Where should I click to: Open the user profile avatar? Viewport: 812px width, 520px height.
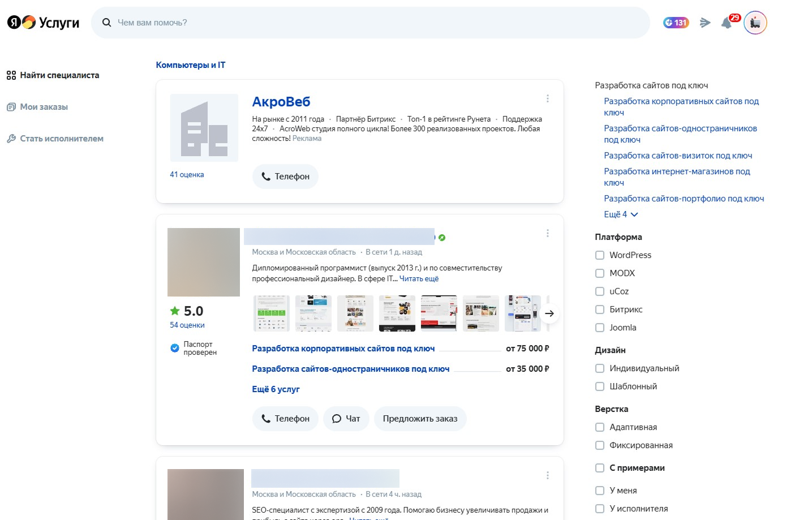[755, 23]
